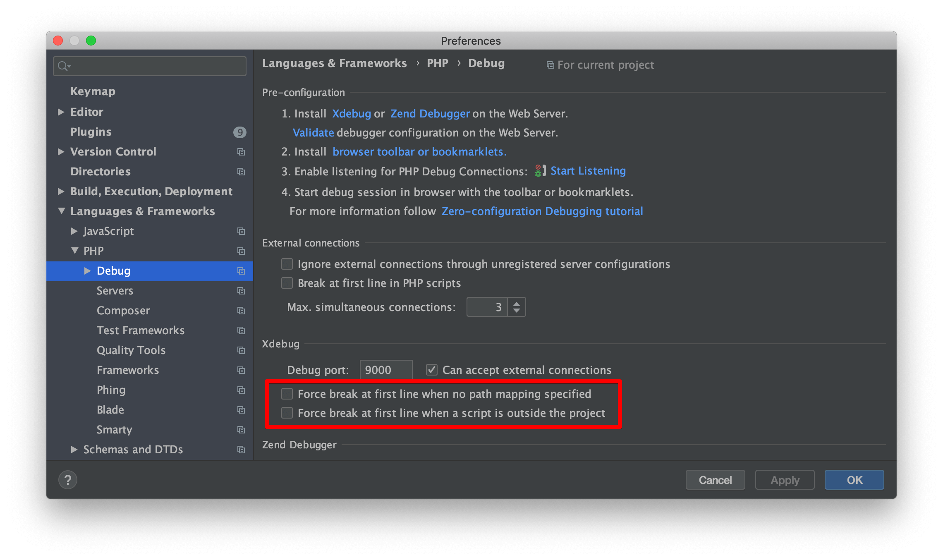Click the Apply button

[785, 480]
